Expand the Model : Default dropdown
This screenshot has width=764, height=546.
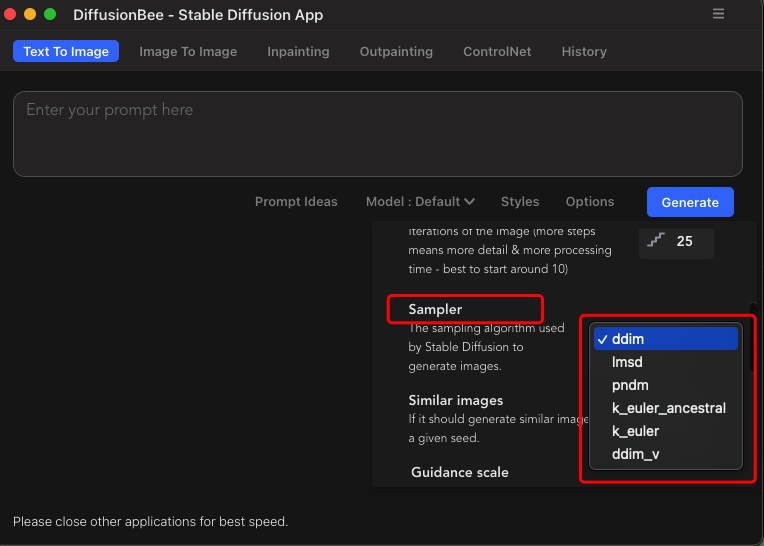pyautogui.click(x=420, y=202)
